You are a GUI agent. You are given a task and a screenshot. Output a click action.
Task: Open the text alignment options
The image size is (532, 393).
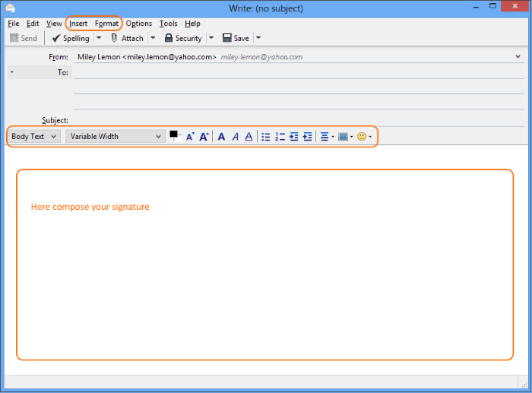[327, 136]
